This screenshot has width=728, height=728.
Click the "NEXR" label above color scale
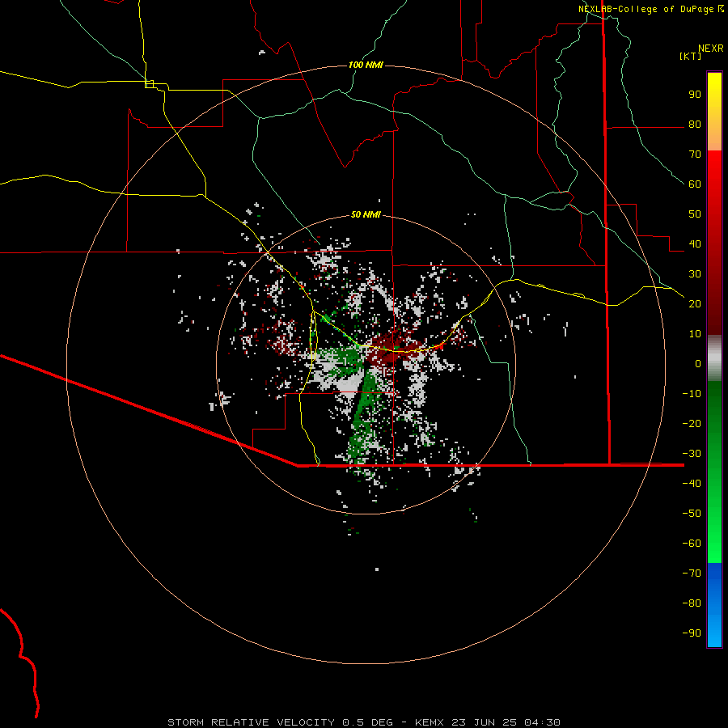(x=710, y=49)
